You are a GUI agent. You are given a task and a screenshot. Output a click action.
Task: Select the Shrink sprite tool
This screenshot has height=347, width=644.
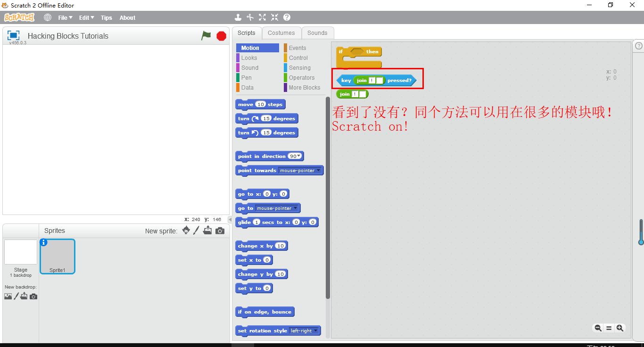pos(274,17)
